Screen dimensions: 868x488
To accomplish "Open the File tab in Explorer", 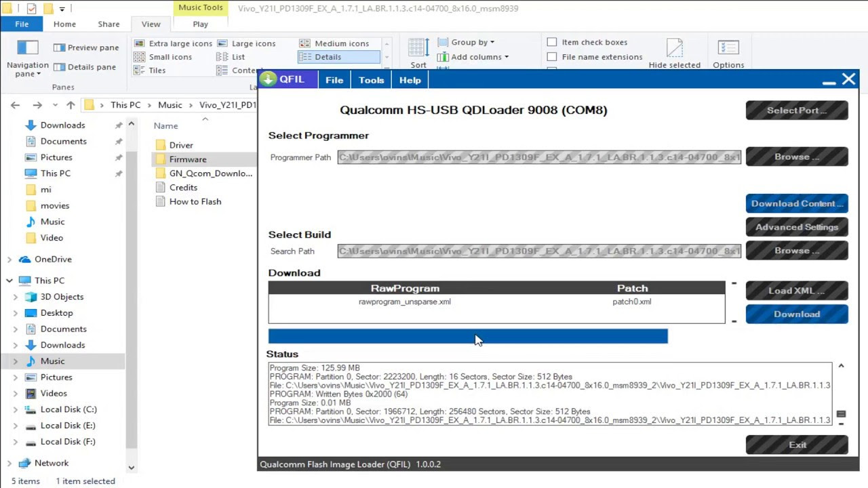I will 22,24.
